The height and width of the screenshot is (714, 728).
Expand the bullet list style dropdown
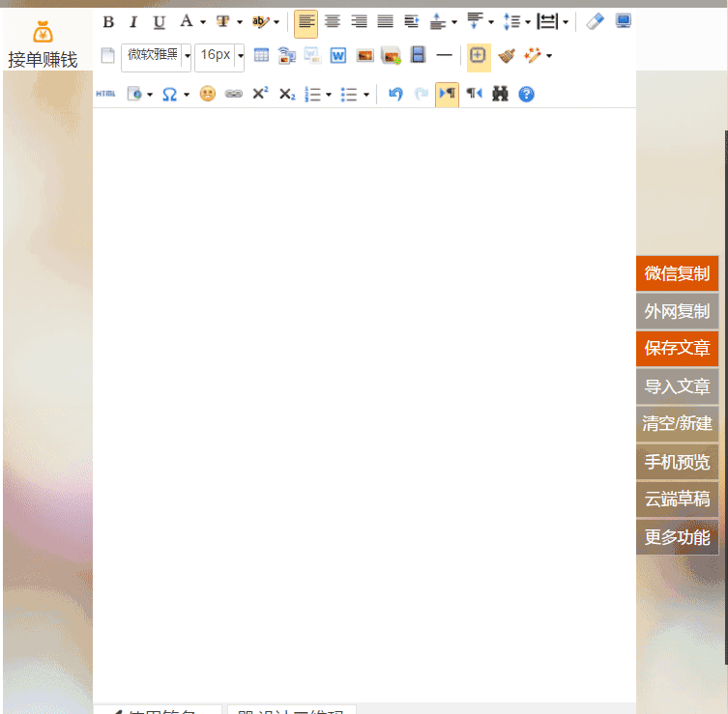point(366,95)
